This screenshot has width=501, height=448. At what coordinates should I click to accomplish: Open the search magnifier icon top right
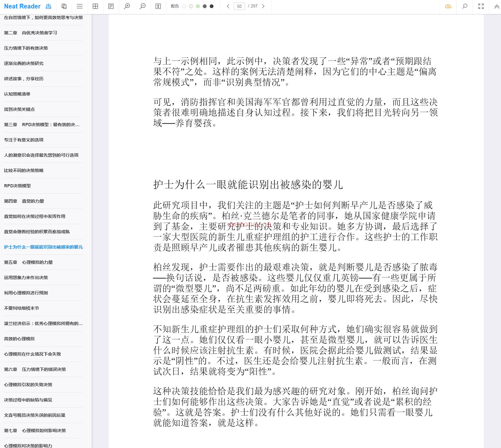(465, 6)
